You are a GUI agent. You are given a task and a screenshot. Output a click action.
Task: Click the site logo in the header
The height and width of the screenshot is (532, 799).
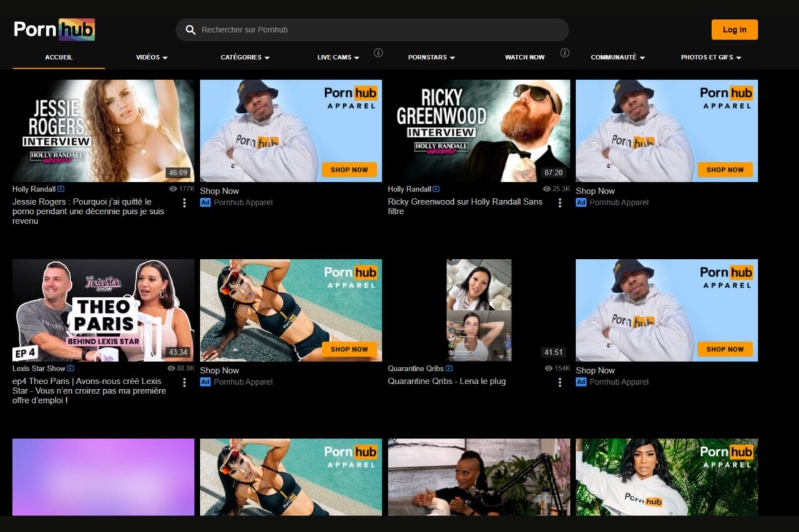54,29
